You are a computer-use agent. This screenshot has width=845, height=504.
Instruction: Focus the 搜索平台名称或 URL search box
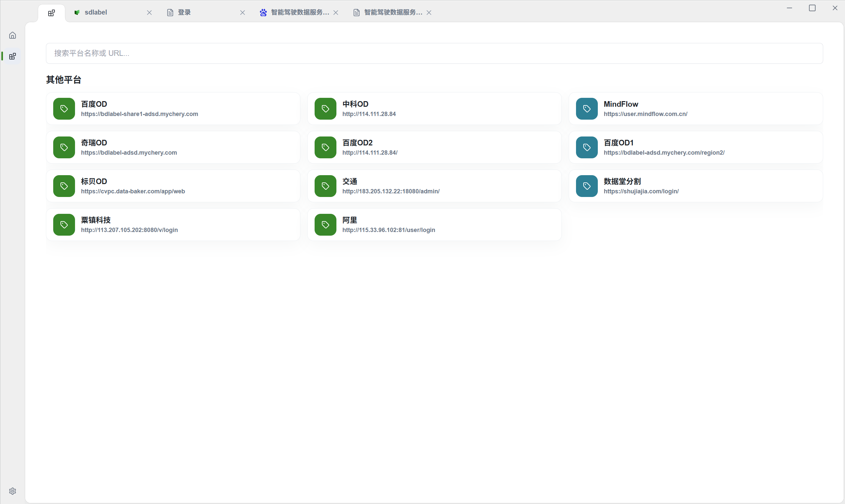tap(435, 53)
